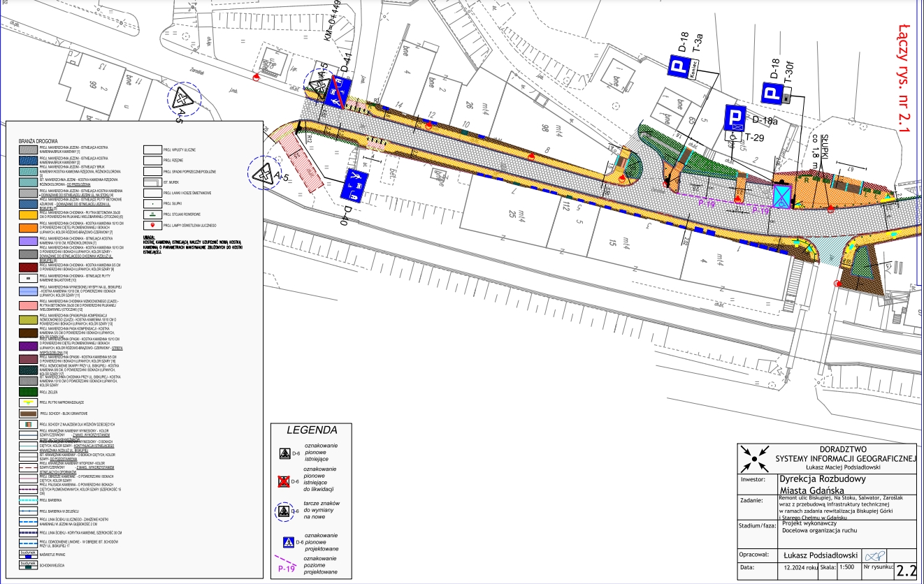Click the A-5 sign near Zaroślak street

point(184,98)
